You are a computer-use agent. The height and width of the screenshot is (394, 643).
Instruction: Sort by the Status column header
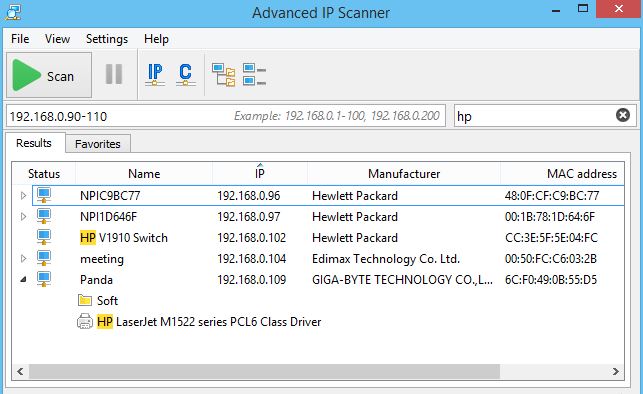(x=44, y=174)
